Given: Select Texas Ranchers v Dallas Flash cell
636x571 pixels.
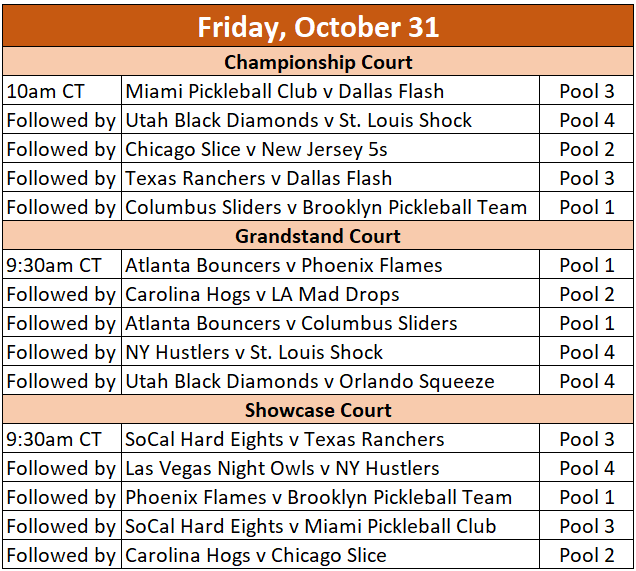Looking at the screenshot, I should [x=258, y=178].
